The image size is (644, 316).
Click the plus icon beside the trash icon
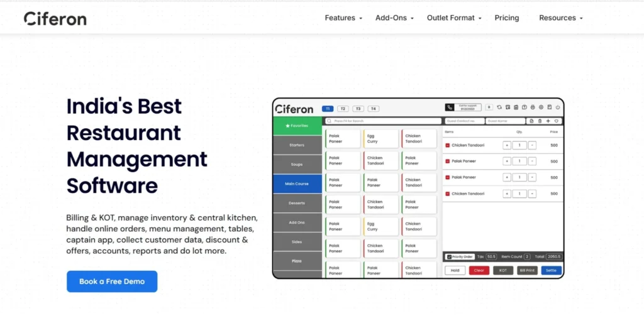coord(548,121)
